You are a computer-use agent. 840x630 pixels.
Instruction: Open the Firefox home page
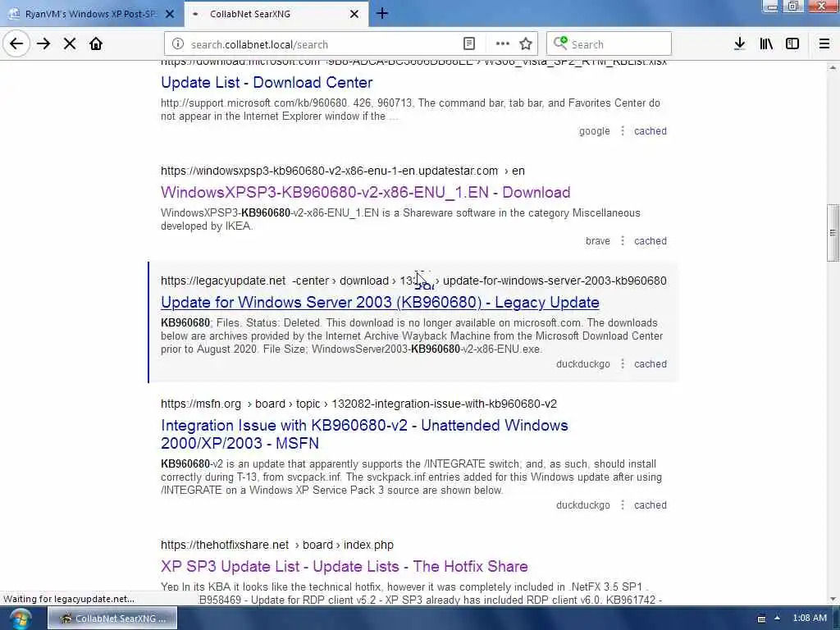[96, 44]
